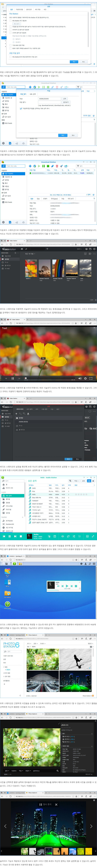The width and height of the screenshot is (97, 868).
Task: Close the photo slideshow with X
Action: click(56, 804)
